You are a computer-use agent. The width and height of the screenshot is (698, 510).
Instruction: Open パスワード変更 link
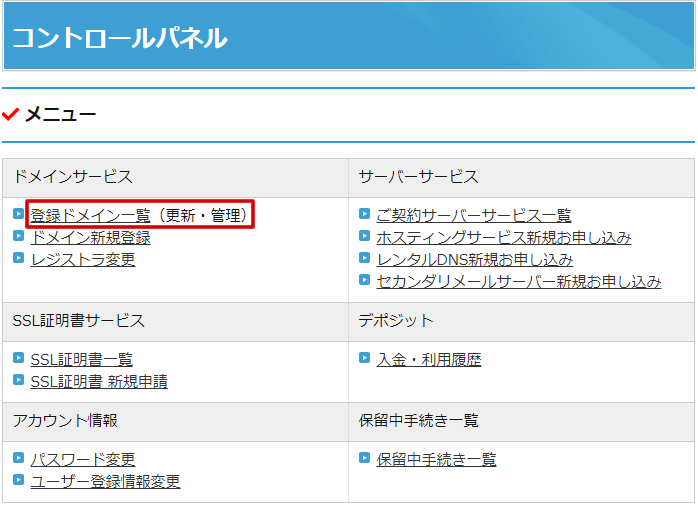[83, 459]
